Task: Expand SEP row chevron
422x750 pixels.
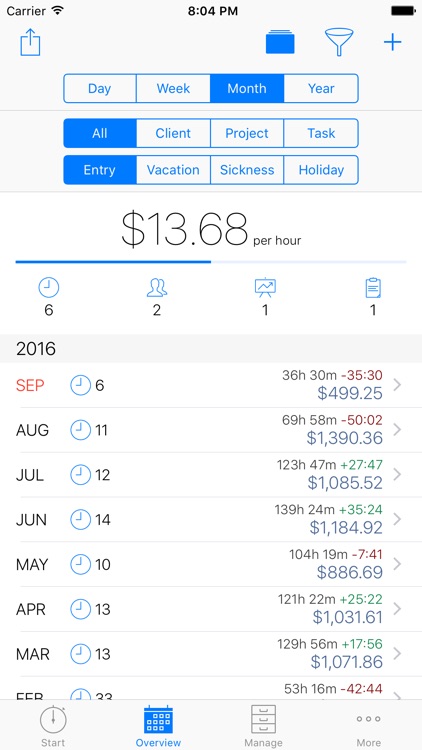Action: [397, 385]
